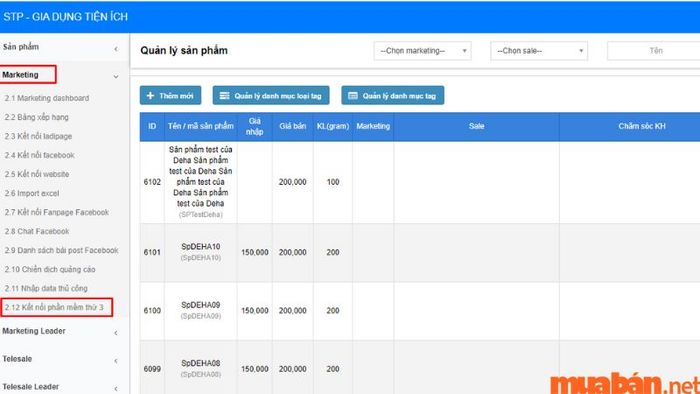Click the Sale column header
Image resolution: width=700 pixels, height=394 pixels.
click(x=476, y=127)
